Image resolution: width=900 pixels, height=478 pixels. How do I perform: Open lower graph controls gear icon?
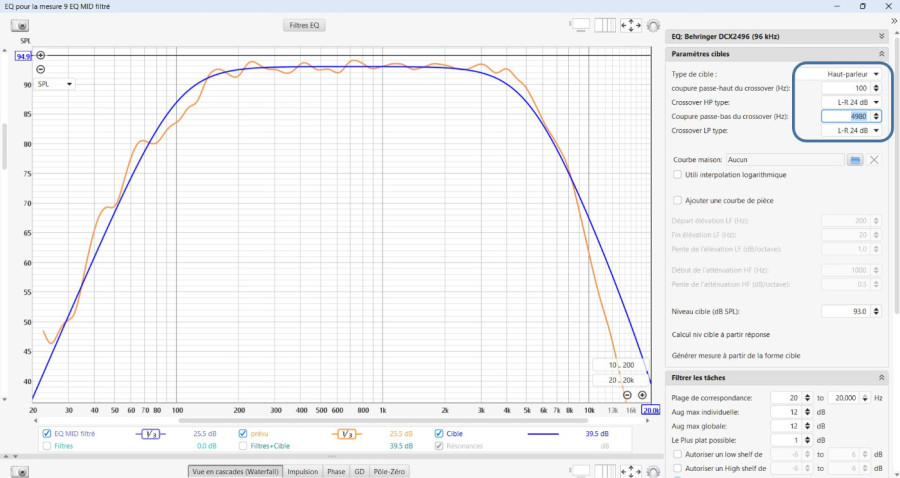coord(653,472)
